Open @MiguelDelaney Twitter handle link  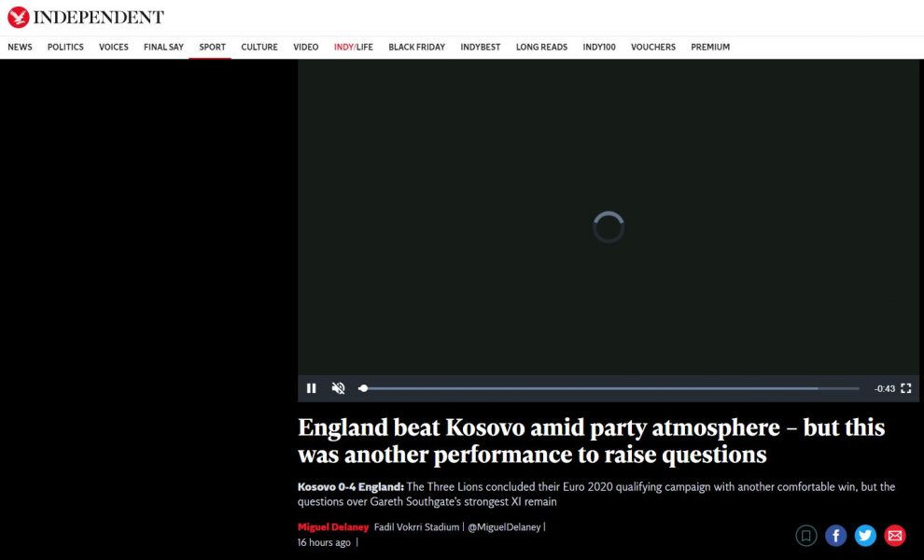(x=504, y=527)
